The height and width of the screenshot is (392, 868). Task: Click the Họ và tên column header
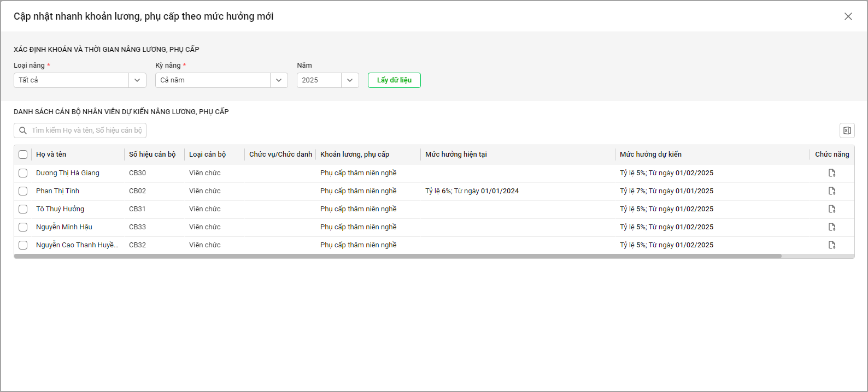coord(51,155)
